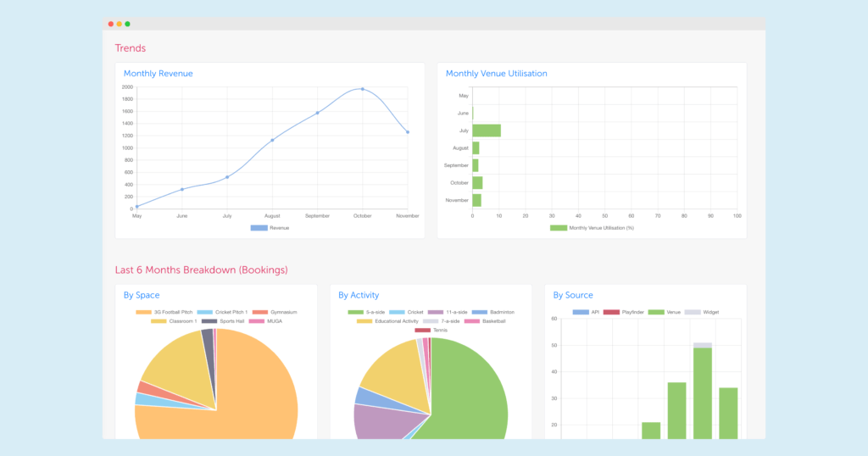The width and height of the screenshot is (868, 456).
Task: Toggle API legend item in By Source
Action: (586, 312)
